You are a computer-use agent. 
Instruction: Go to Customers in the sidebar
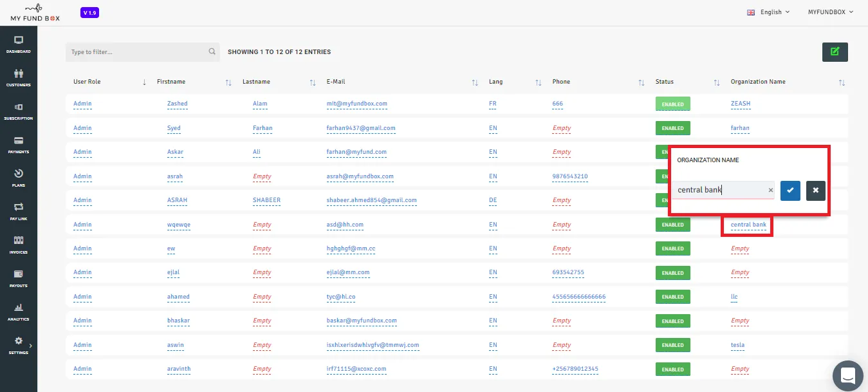coord(19,77)
